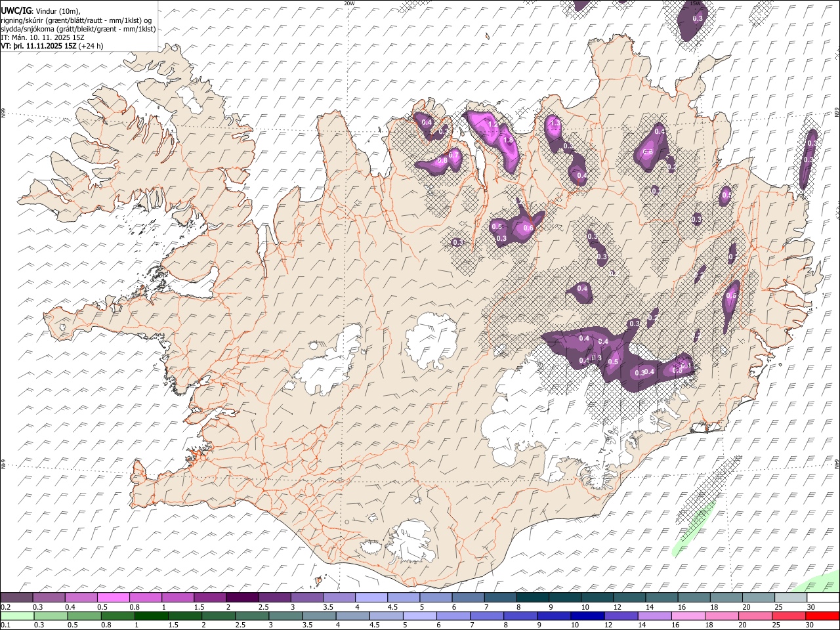Image resolution: width=840 pixels, height=630 pixels.
Task: Click the '(+24 h)' forecast offset text
Action: click(91, 46)
